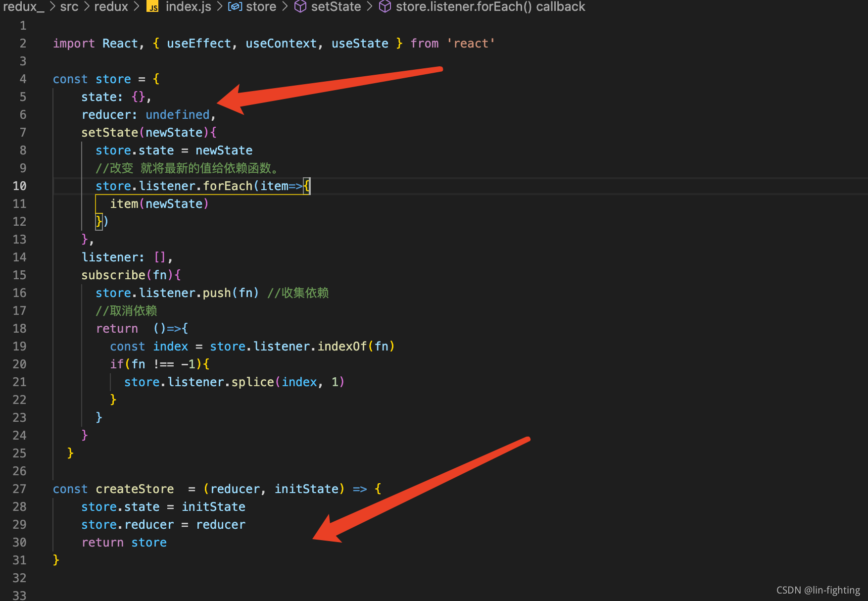The width and height of the screenshot is (868, 601).
Task: Place cursor on 'useEffect' import
Action: pyautogui.click(x=199, y=44)
